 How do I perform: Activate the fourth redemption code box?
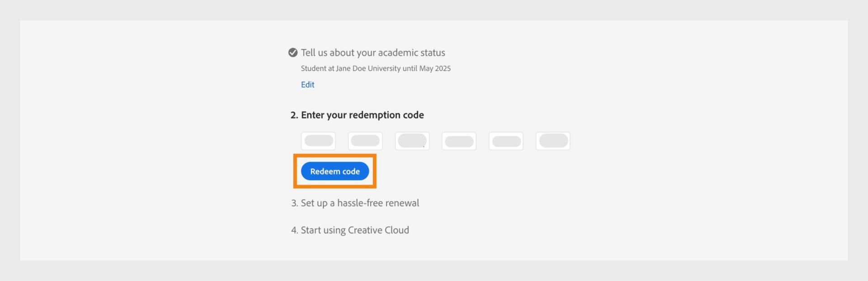click(x=459, y=141)
